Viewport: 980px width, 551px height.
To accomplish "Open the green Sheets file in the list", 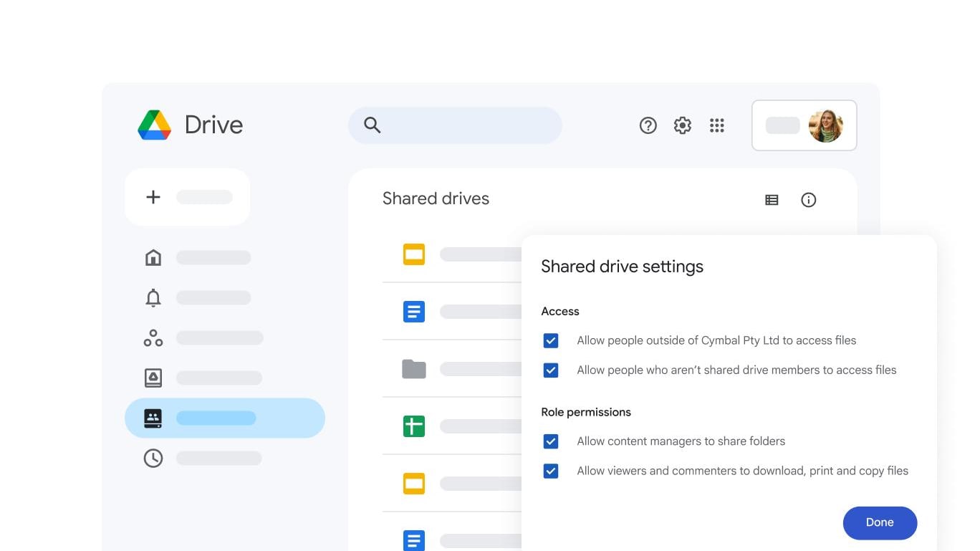I will coord(414,426).
